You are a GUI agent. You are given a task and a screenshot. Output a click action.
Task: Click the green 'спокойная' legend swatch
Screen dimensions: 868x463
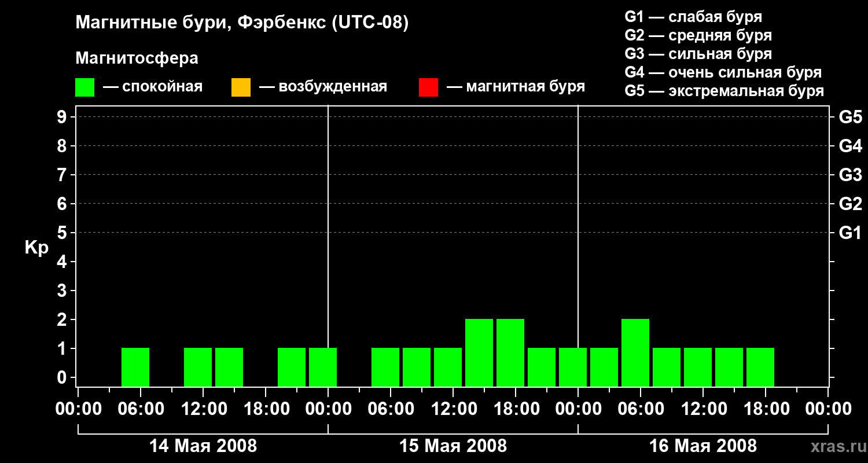pyautogui.click(x=84, y=87)
